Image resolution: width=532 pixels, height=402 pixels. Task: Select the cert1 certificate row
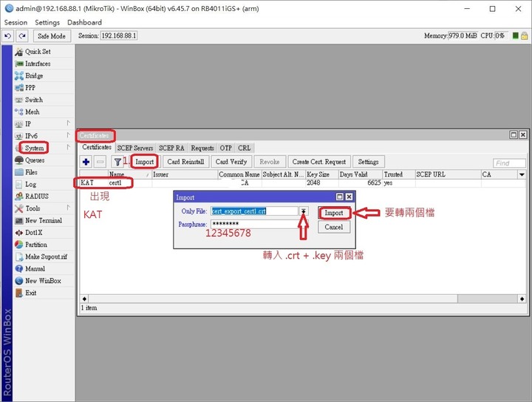pyautogui.click(x=302, y=183)
